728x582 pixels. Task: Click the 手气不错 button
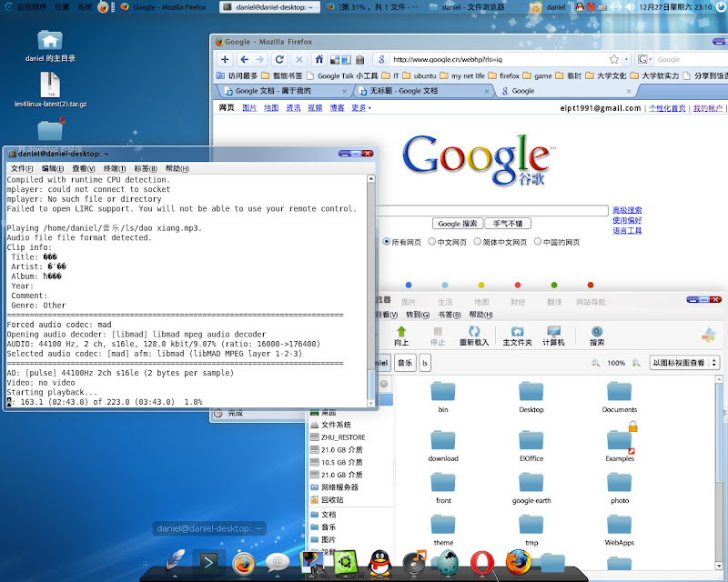[508, 224]
